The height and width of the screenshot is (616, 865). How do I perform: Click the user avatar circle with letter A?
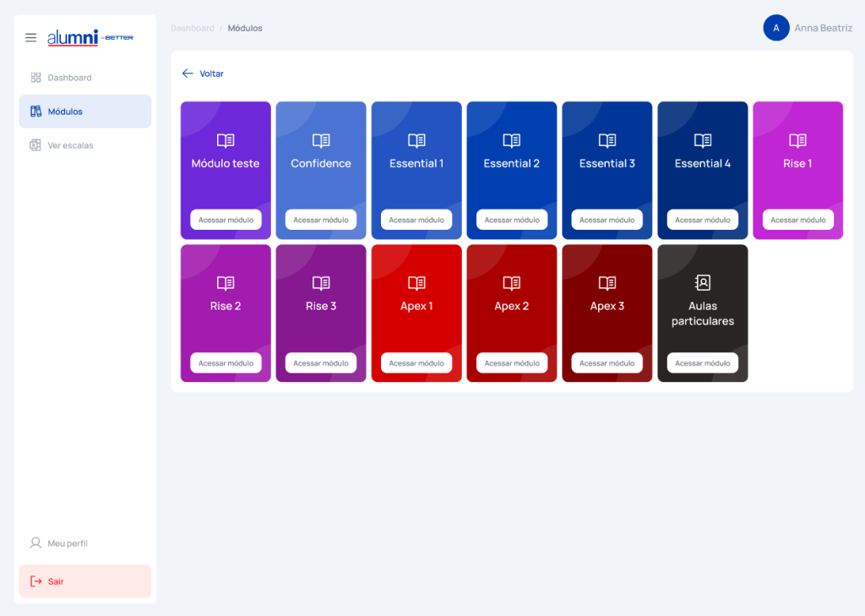click(x=776, y=28)
